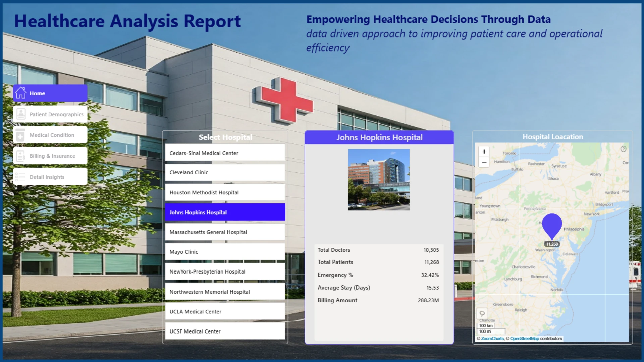The image size is (644, 362).
Task: Select Cedars-Sinai Medical Center
Action: click(225, 153)
